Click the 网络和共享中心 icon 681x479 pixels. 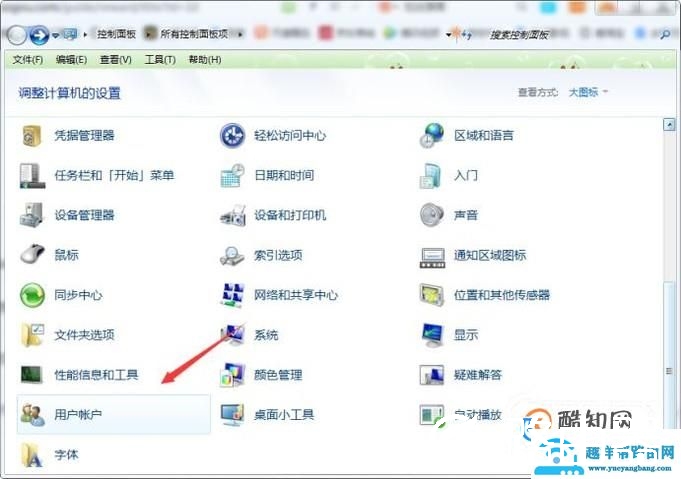pyautogui.click(x=233, y=295)
